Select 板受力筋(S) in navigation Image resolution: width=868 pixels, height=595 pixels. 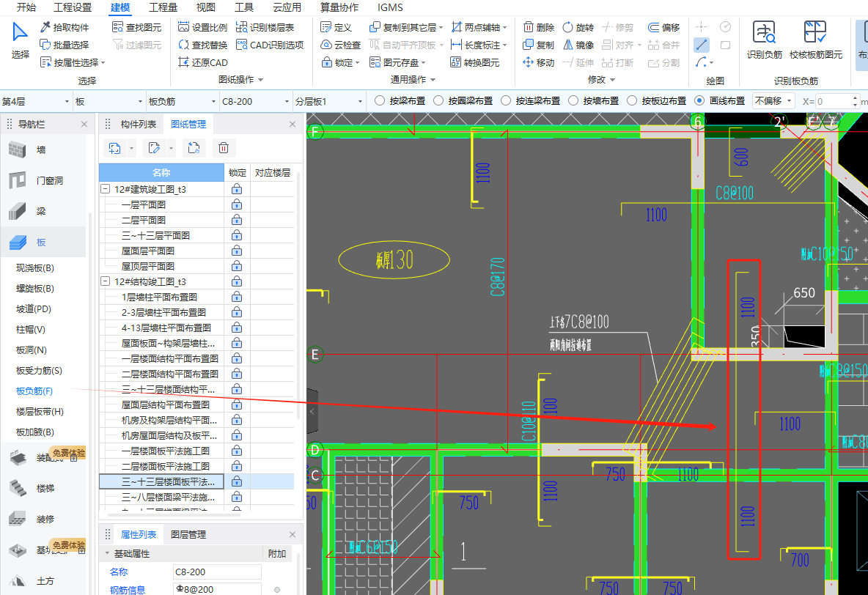click(39, 370)
